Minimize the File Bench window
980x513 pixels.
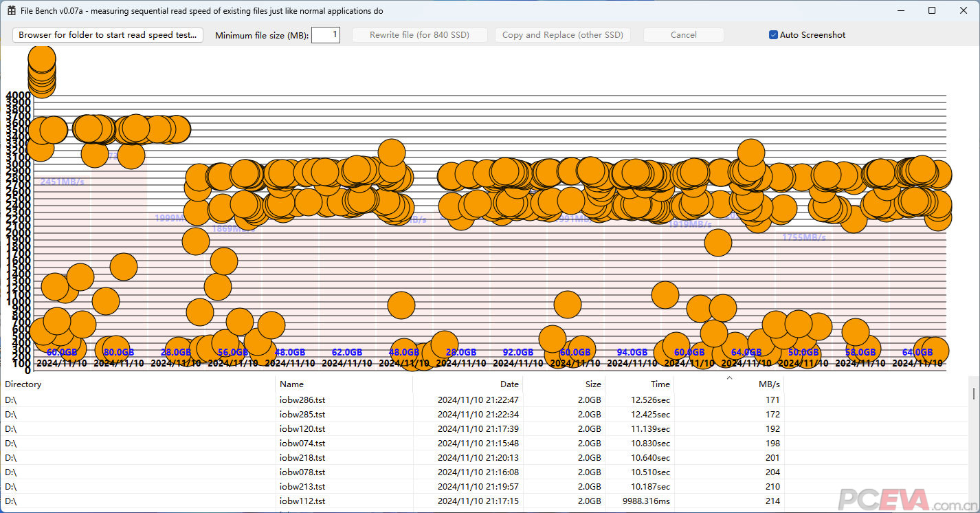900,10
